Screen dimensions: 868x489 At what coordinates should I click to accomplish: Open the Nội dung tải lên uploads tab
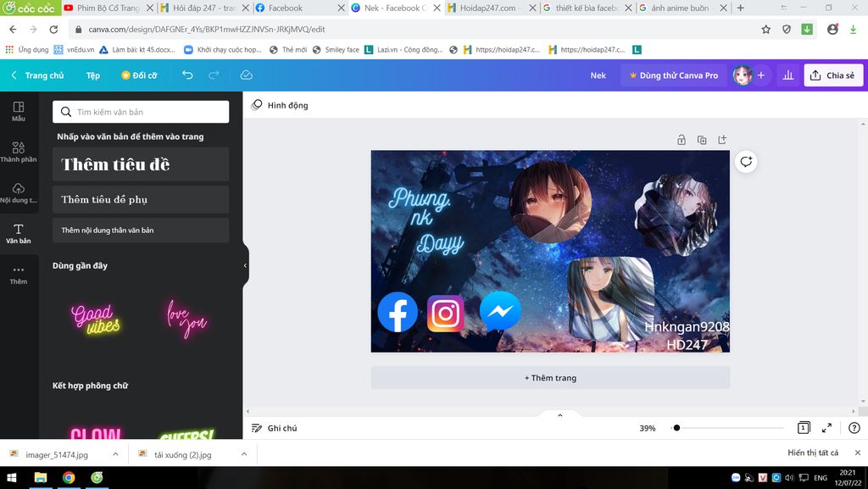click(19, 192)
